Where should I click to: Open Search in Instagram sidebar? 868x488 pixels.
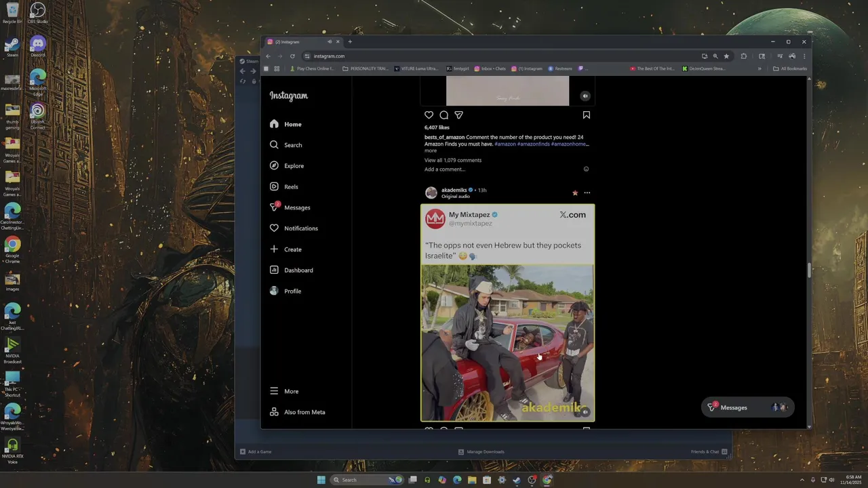pyautogui.click(x=285, y=145)
